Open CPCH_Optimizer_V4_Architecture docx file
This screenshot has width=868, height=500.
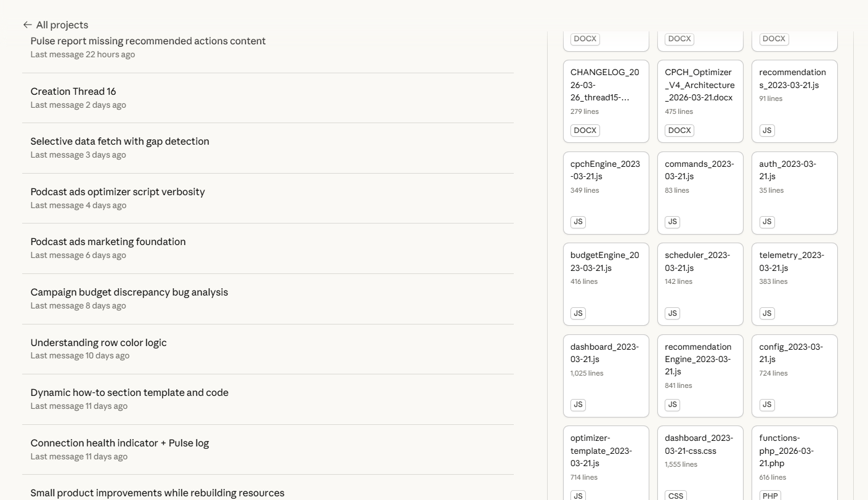pos(700,92)
